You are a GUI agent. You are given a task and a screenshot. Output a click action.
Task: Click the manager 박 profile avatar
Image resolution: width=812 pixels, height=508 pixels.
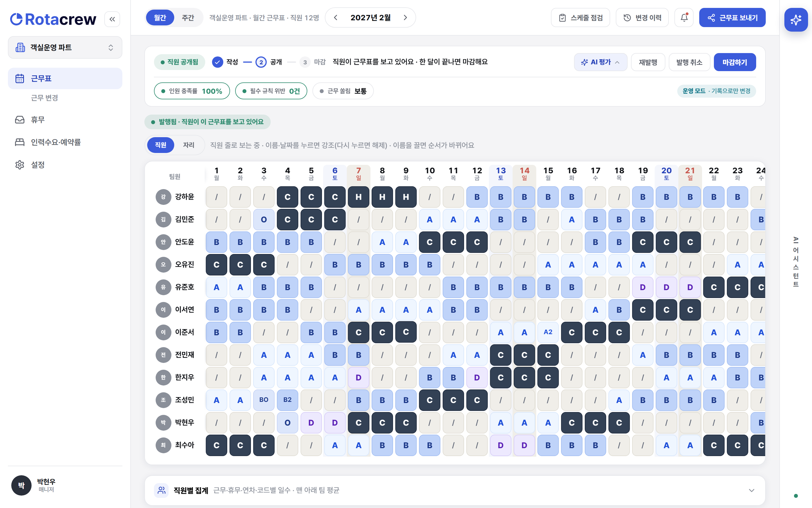[x=21, y=485]
